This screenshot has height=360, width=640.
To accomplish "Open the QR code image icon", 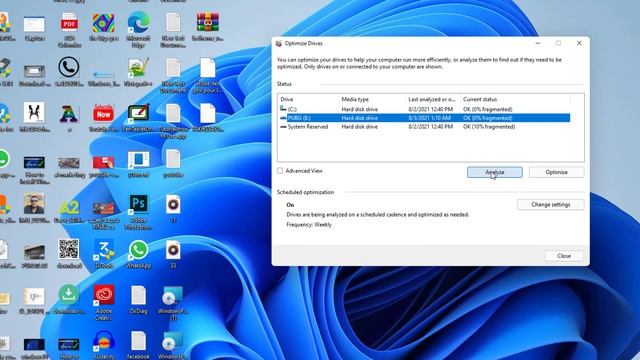I will (x=69, y=249).
